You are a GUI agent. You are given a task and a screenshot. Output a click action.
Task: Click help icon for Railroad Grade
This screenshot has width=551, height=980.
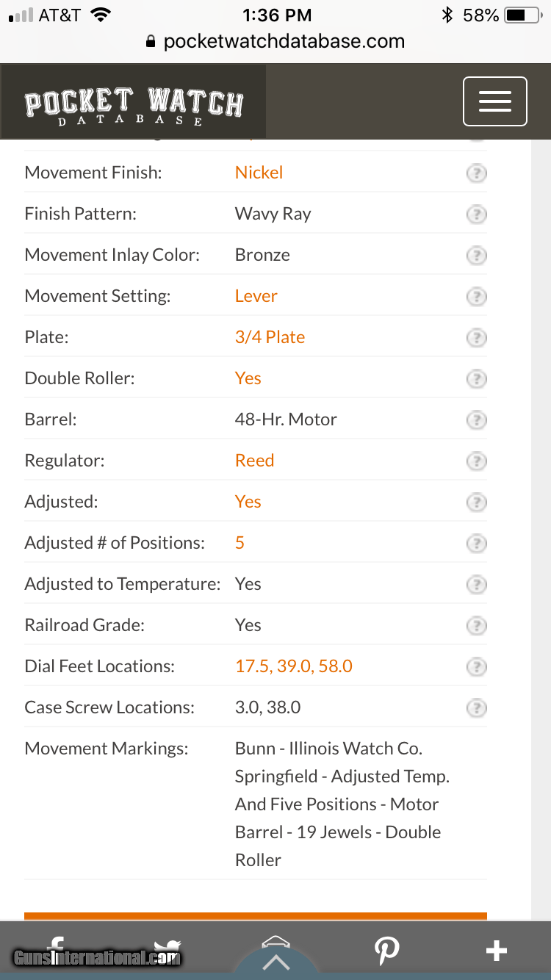pyautogui.click(x=476, y=626)
